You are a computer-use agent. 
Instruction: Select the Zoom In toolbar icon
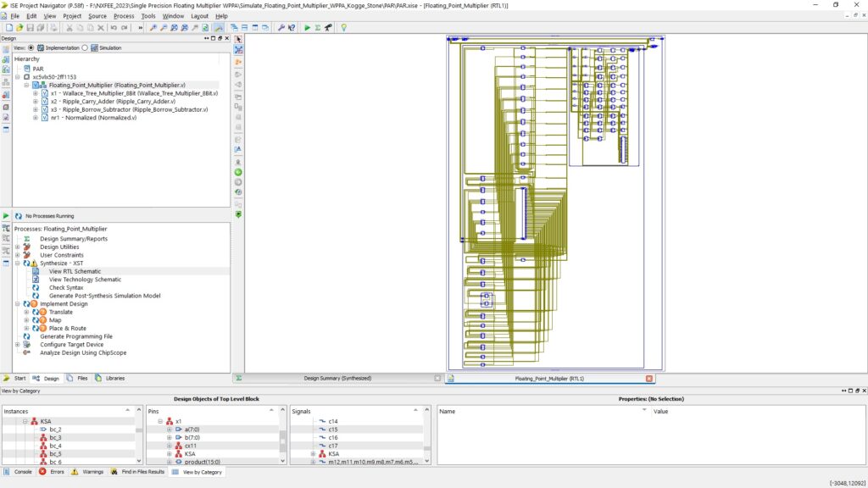click(x=153, y=28)
